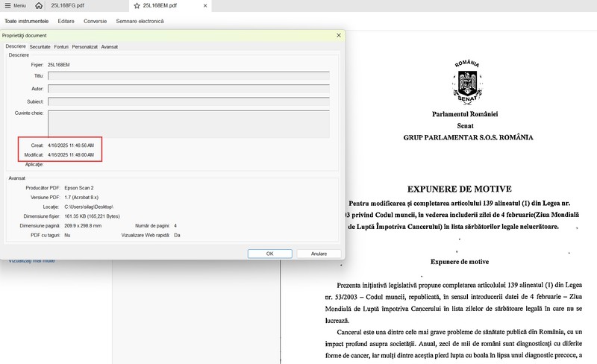The height and width of the screenshot is (364, 597).
Task: Click the Titlu input field
Action: point(189,76)
